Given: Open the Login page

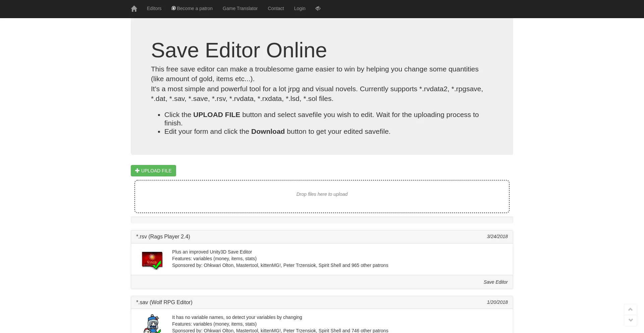Looking at the screenshot, I should point(300,8).
